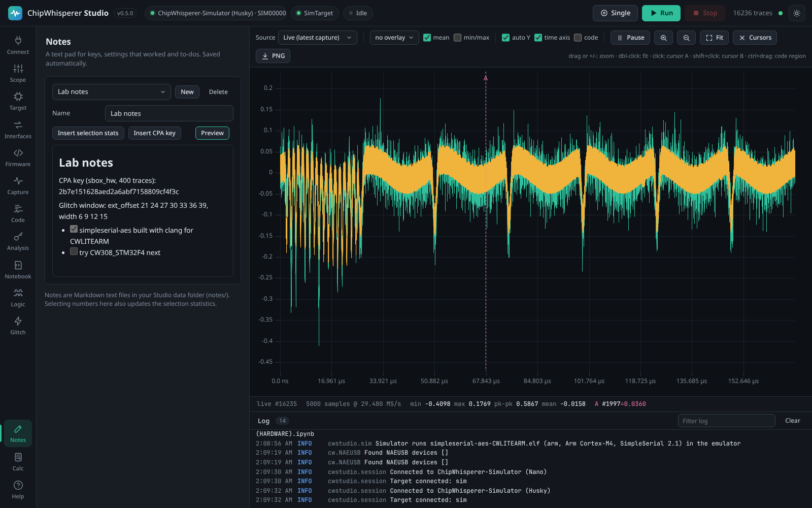Image resolution: width=812 pixels, height=508 pixels.
Task: Open the Analysis panel
Action: (x=18, y=241)
